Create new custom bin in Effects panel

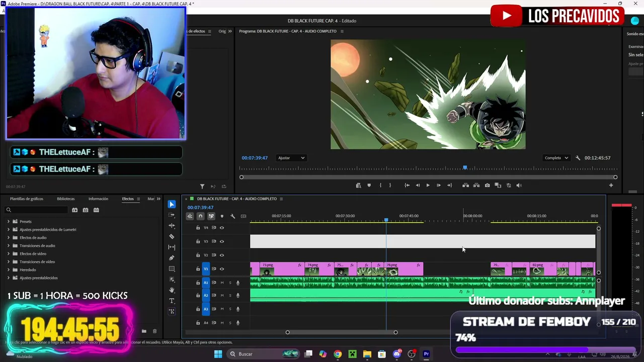[144, 331]
